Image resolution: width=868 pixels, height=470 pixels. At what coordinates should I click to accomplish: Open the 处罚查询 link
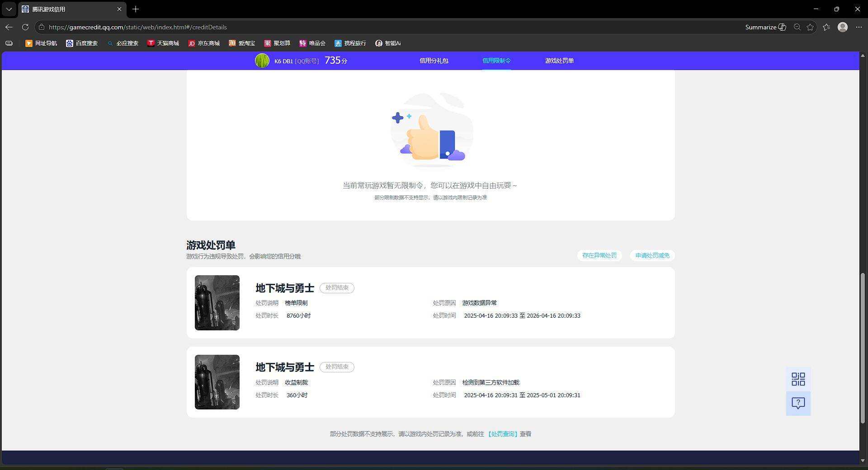(502, 434)
